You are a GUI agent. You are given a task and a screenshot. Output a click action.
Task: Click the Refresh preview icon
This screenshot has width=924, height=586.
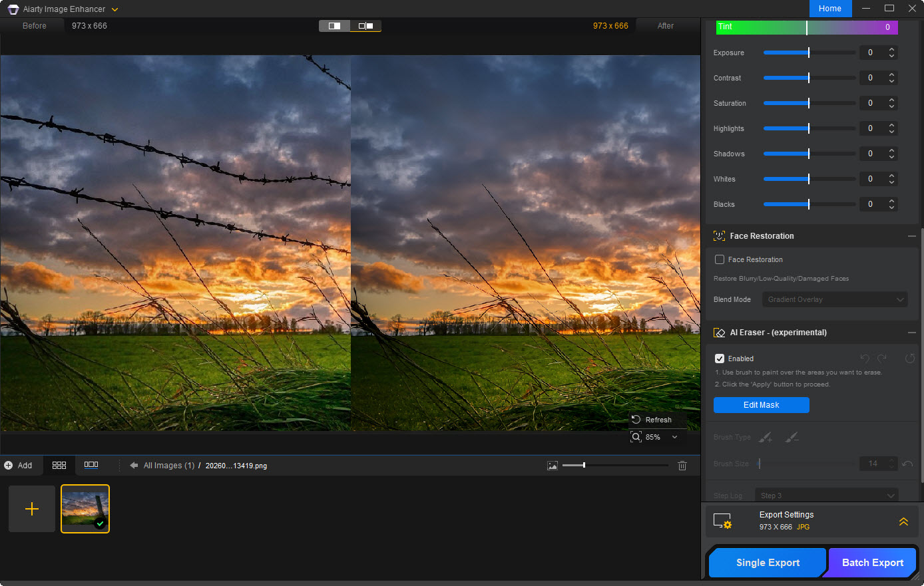tap(636, 420)
